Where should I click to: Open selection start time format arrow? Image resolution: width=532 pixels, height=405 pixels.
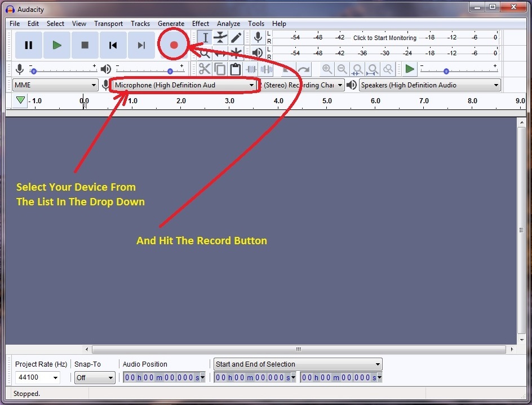click(x=293, y=377)
